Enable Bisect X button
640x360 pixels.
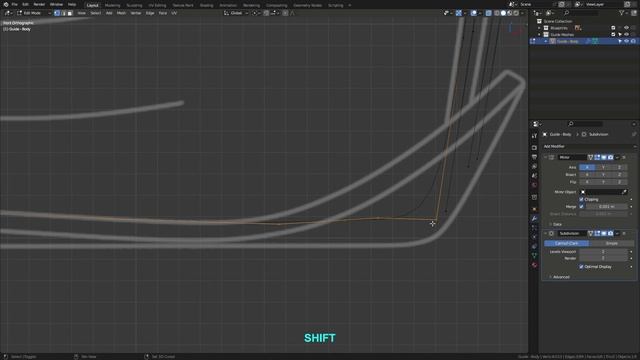tap(587, 175)
